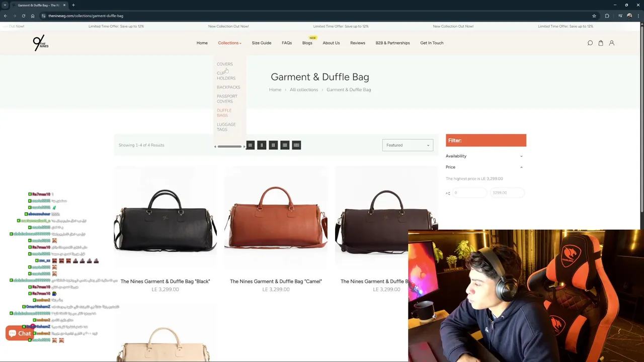Switch to three-column grid view icon

273,145
